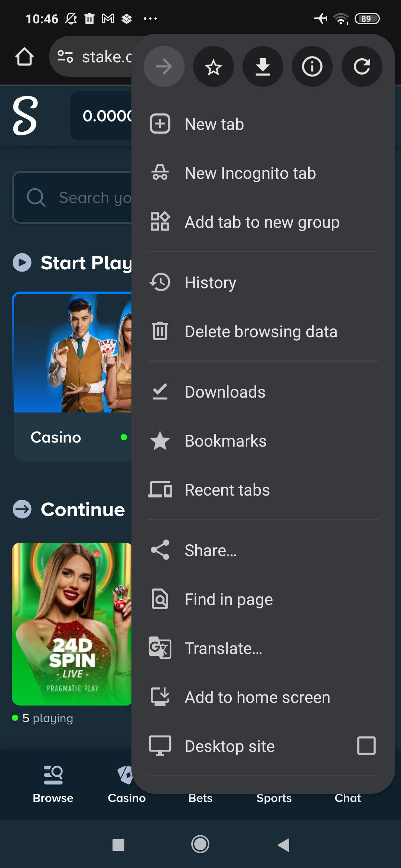Image resolution: width=401 pixels, height=868 pixels.
Task: Choose Translate… option
Action: (x=263, y=648)
